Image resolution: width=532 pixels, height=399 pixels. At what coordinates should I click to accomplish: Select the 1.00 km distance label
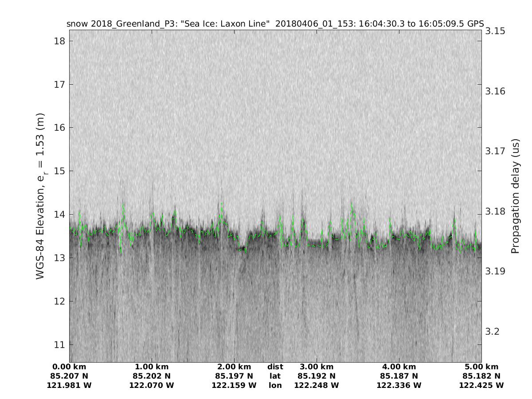point(152,367)
